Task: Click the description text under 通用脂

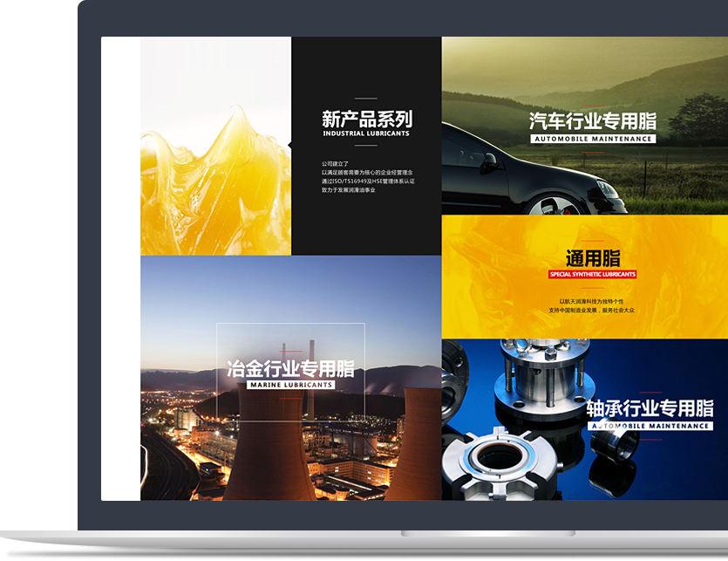Action: [x=592, y=305]
